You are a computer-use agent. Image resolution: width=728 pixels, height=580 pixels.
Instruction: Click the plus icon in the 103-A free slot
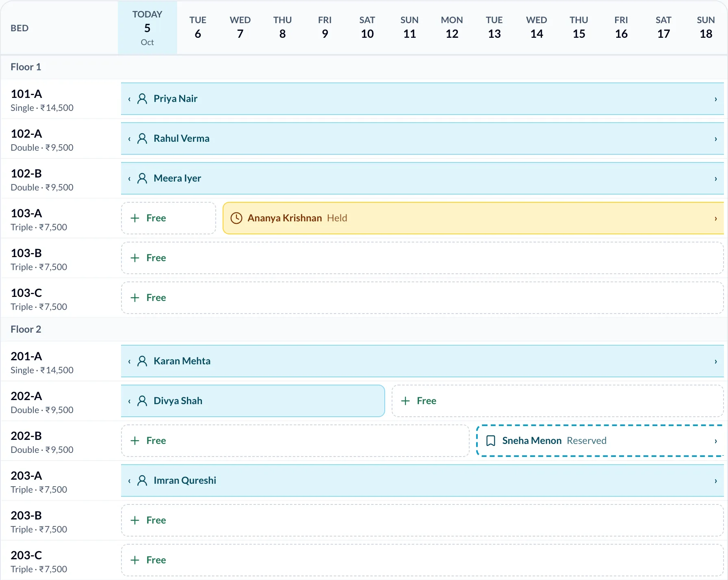click(x=135, y=218)
